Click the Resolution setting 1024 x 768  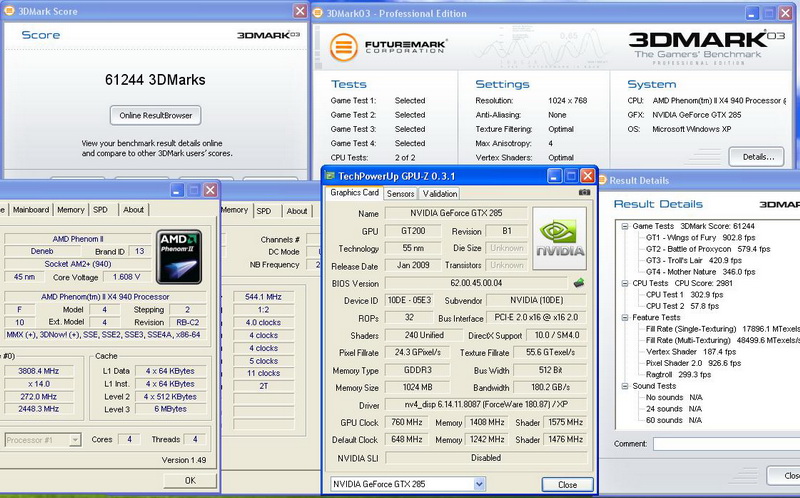[567, 101]
